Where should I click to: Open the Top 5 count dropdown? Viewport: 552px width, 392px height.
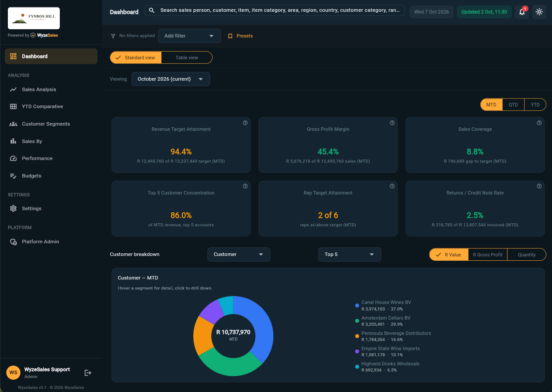[350, 254]
